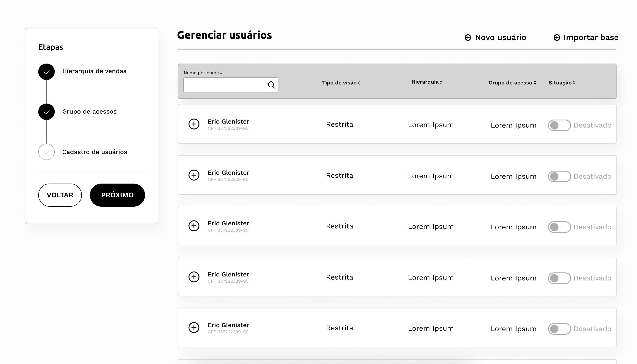Toggle the second row status switch
The image size is (637, 364).
tap(559, 176)
